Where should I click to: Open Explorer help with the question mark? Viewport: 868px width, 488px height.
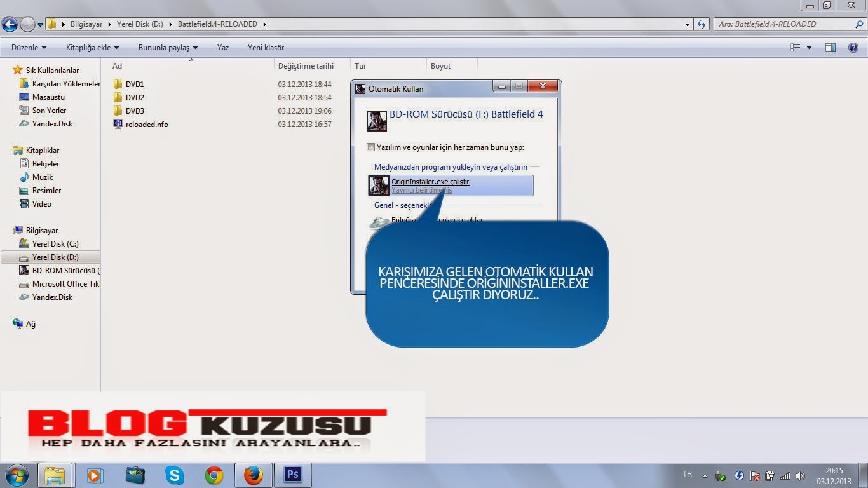click(x=853, y=48)
